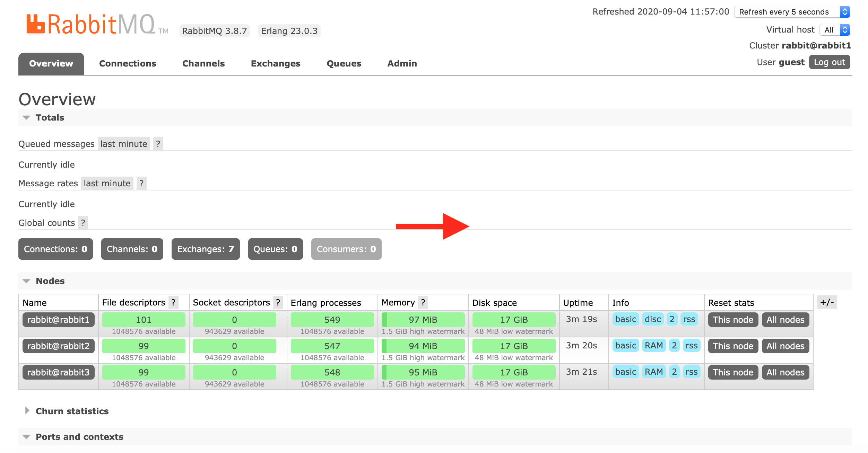Open the Admin tab

[402, 64]
